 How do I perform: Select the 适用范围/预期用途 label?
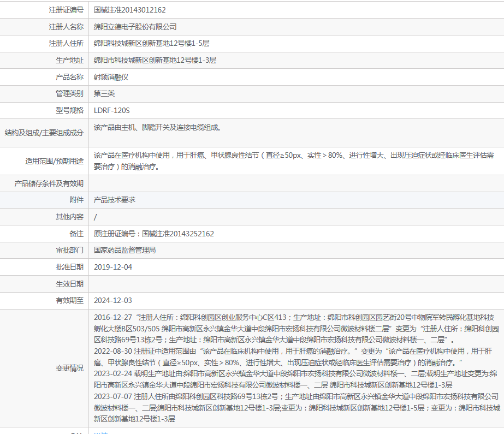pos(54,161)
